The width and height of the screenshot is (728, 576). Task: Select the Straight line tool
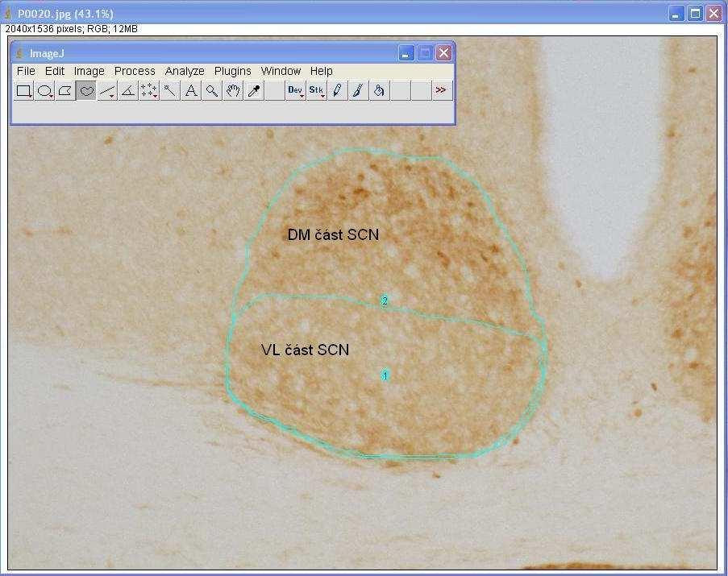107,90
